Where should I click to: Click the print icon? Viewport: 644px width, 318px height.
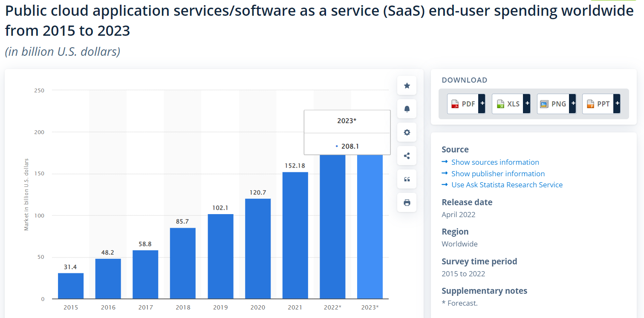pyautogui.click(x=407, y=203)
